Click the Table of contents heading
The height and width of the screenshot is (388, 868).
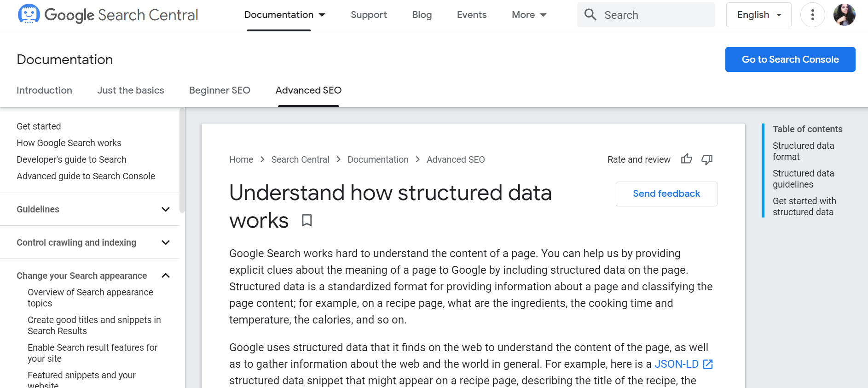tap(807, 129)
